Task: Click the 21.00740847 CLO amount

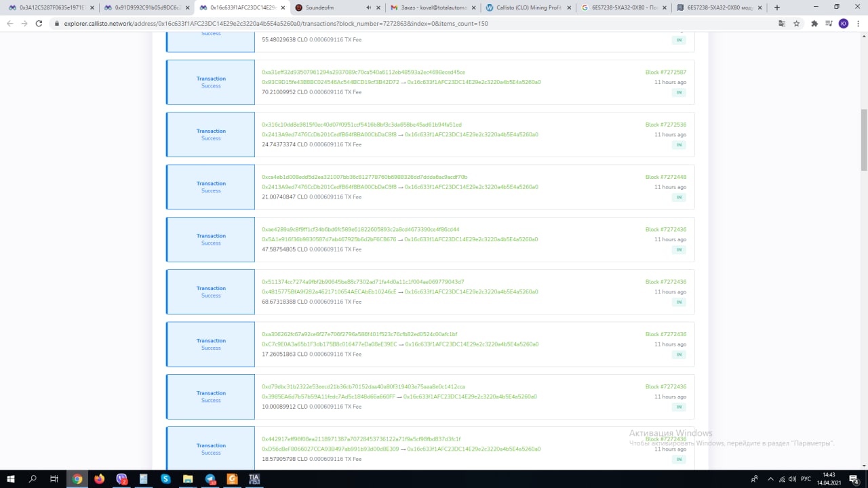Action: 284,197
